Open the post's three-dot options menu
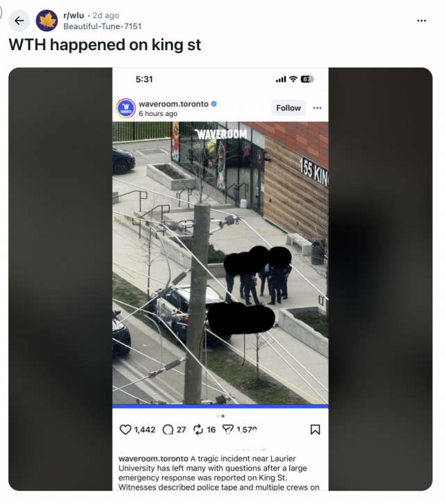The width and height of the screenshot is (445, 504). [x=421, y=21]
